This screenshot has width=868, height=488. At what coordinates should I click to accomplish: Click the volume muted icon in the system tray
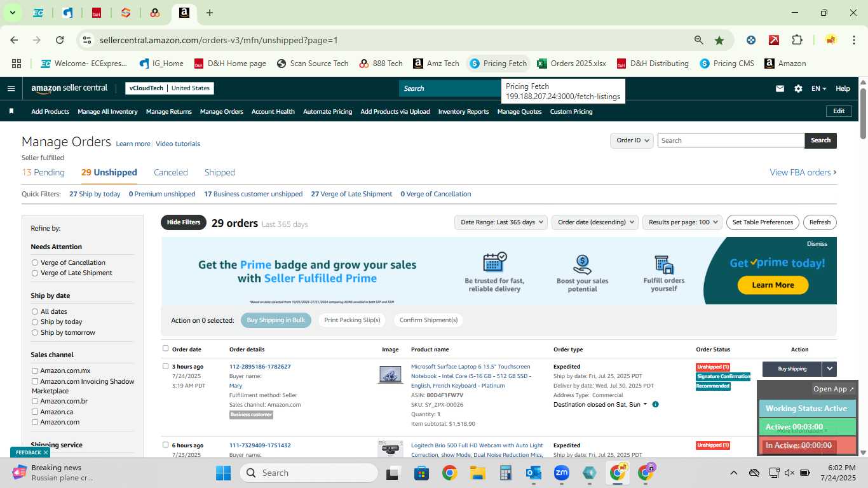click(790, 473)
